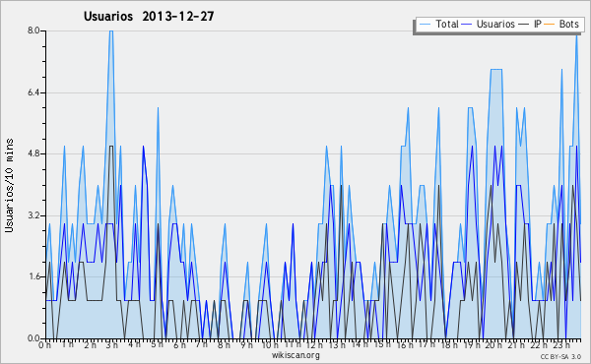Click the '15 h' x-axis label
The image size is (591, 364).
click(382, 344)
